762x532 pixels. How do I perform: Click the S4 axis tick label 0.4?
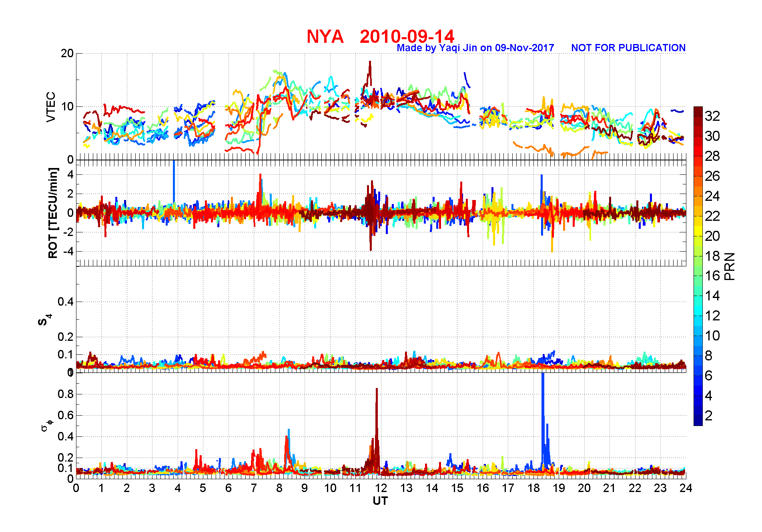66,302
